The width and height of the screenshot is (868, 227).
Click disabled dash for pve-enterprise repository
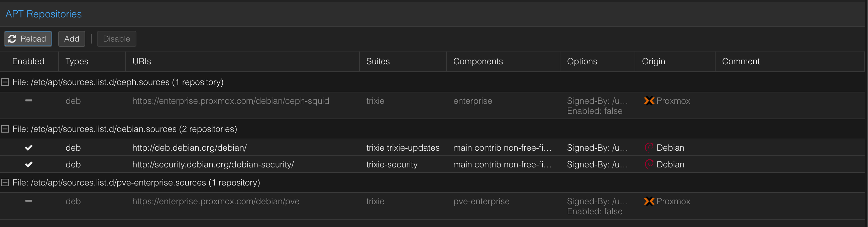29,201
